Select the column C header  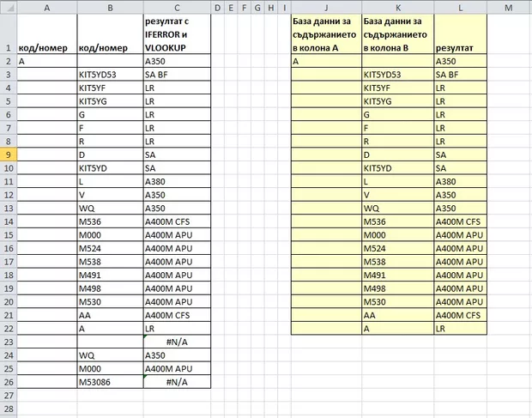(176, 8)
